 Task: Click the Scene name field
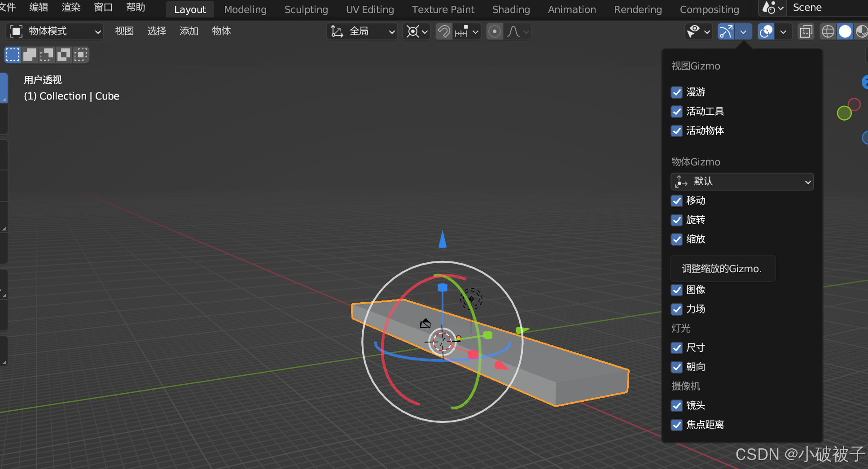coord(828,8)
